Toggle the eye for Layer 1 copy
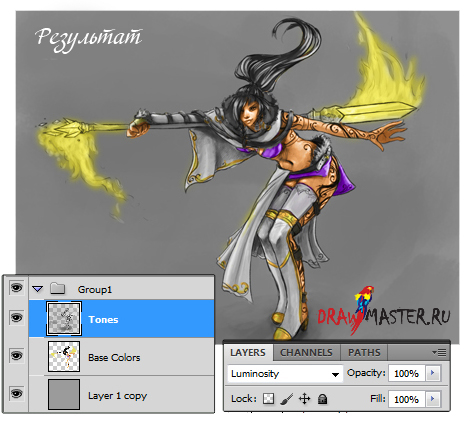470x421 pixels. click(16, 394)
